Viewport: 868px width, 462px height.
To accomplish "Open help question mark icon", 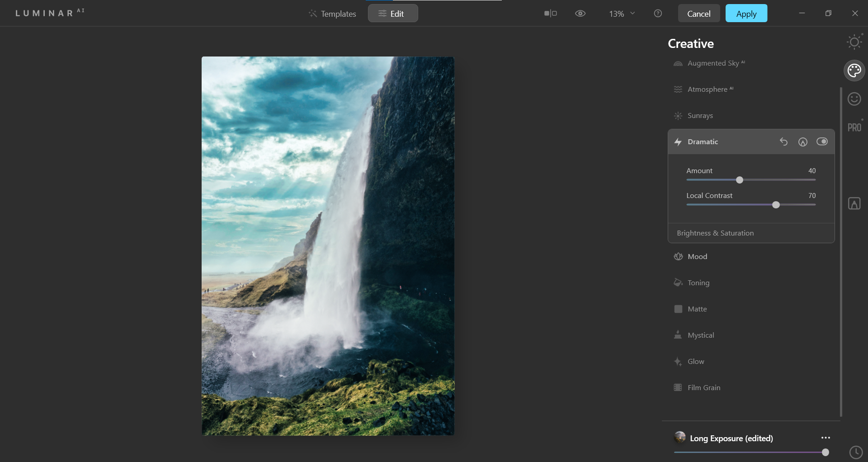I will point(658,14).
